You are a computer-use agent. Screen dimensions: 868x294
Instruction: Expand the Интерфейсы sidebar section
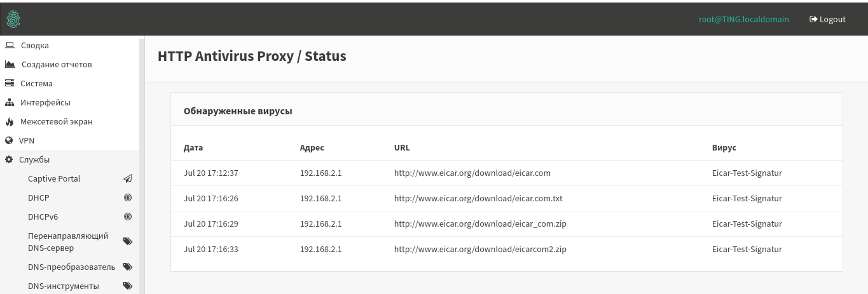tap(45, 103)
